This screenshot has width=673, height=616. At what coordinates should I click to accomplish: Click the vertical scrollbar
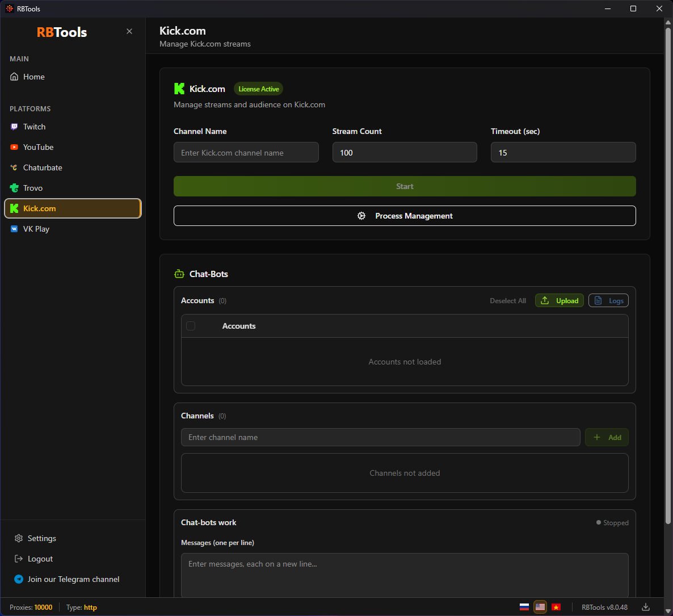click(668, 273)
